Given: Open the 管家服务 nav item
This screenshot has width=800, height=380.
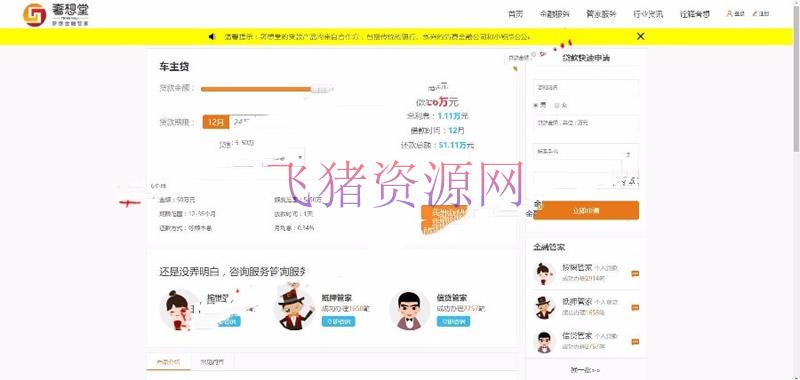Looking at the screenshot, I should tap(601, 14).
